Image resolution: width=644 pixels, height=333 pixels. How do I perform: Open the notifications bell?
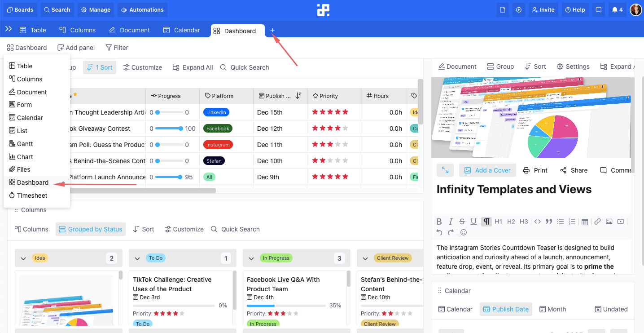pyautogui.click(x=617, y=9)
